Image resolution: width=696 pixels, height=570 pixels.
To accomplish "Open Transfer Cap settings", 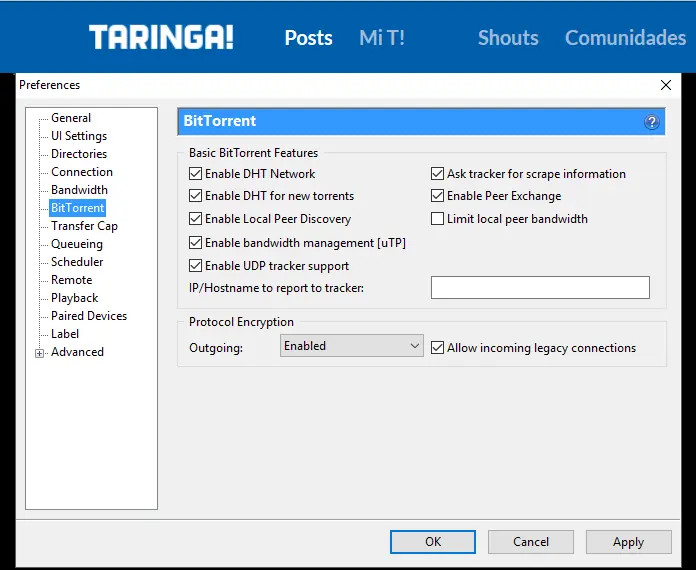I will (84, 226).
